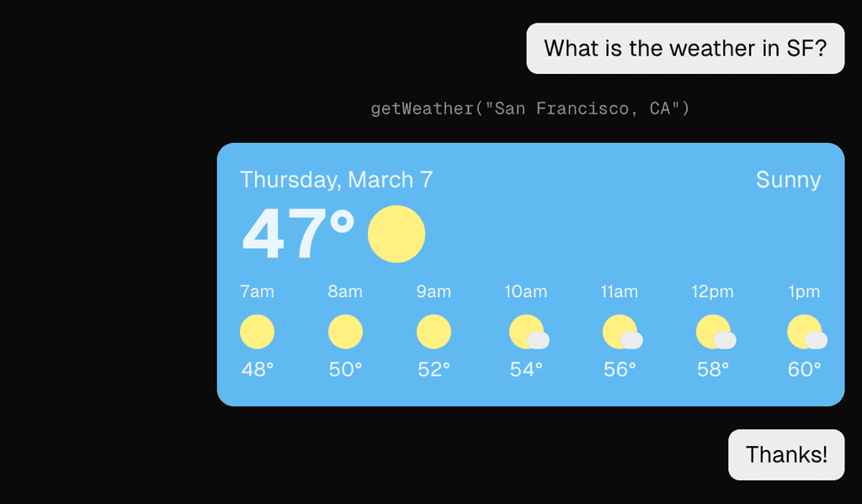
Task: Select the blue weather forecast card
Action: tap(530, 273)
